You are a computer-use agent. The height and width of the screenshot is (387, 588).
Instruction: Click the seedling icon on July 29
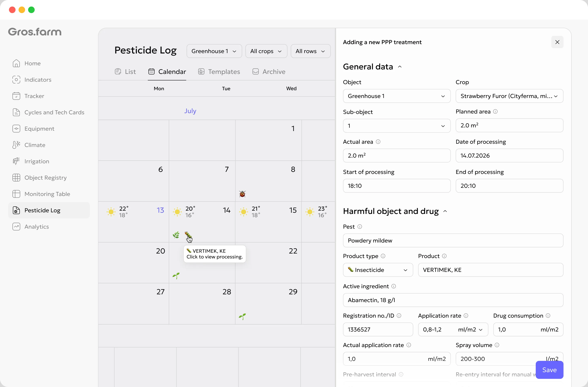[242, 316]
